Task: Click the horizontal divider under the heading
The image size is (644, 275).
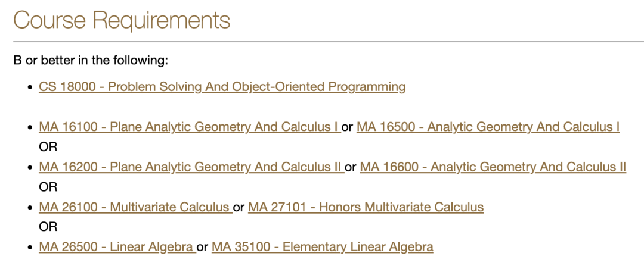Action: pyautogui.click(x=329, y=42)
